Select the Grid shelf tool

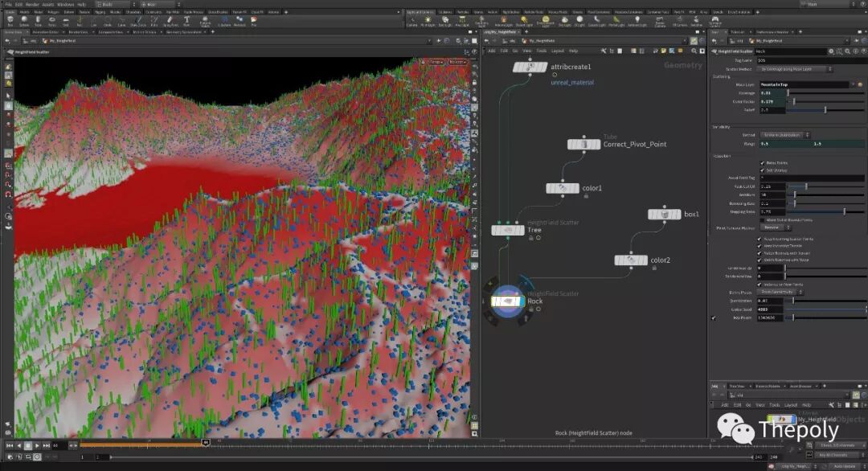[66, 21]
